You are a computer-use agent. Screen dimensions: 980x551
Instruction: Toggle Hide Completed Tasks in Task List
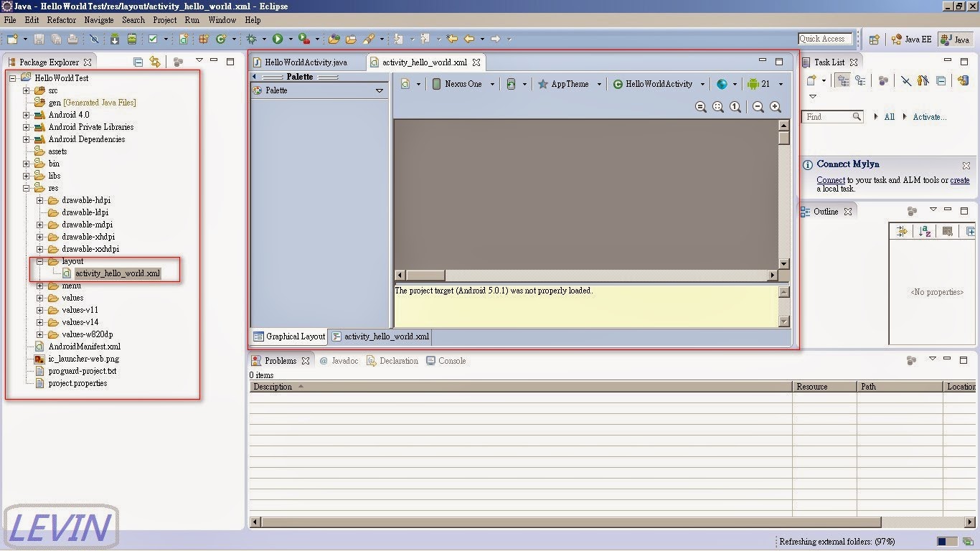(906, 81)
